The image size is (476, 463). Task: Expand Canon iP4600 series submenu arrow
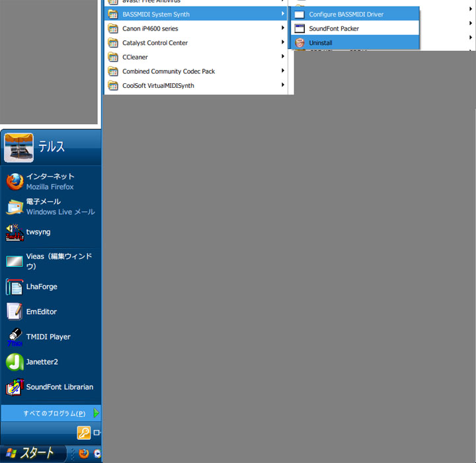click(283, 28)
